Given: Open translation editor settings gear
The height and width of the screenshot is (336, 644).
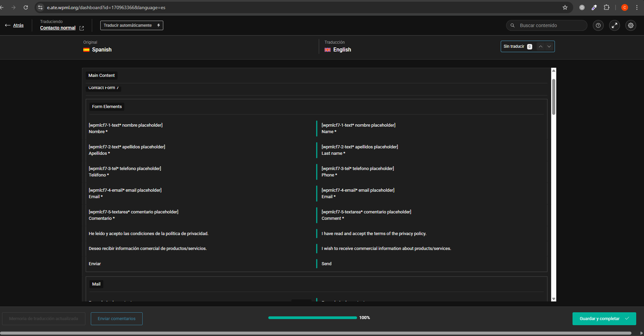Looking at the screenshot, I should tap(631, 25).
